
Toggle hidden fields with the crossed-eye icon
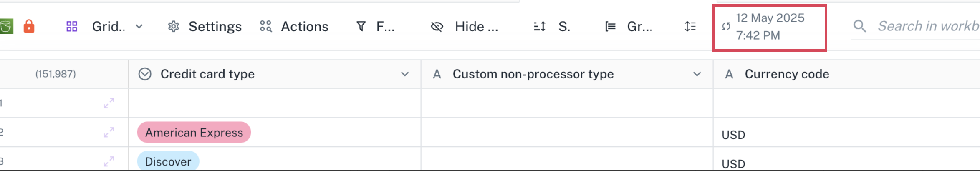pos(437,27)
